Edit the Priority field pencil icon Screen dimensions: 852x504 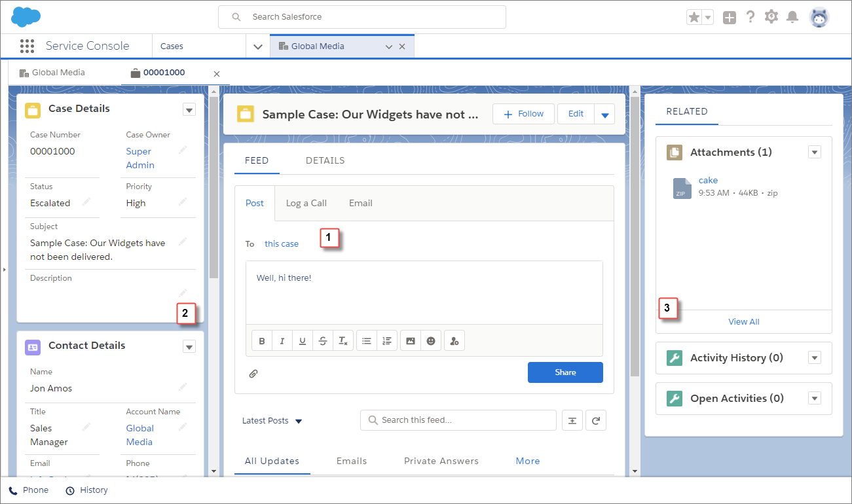tap(183, 202)
